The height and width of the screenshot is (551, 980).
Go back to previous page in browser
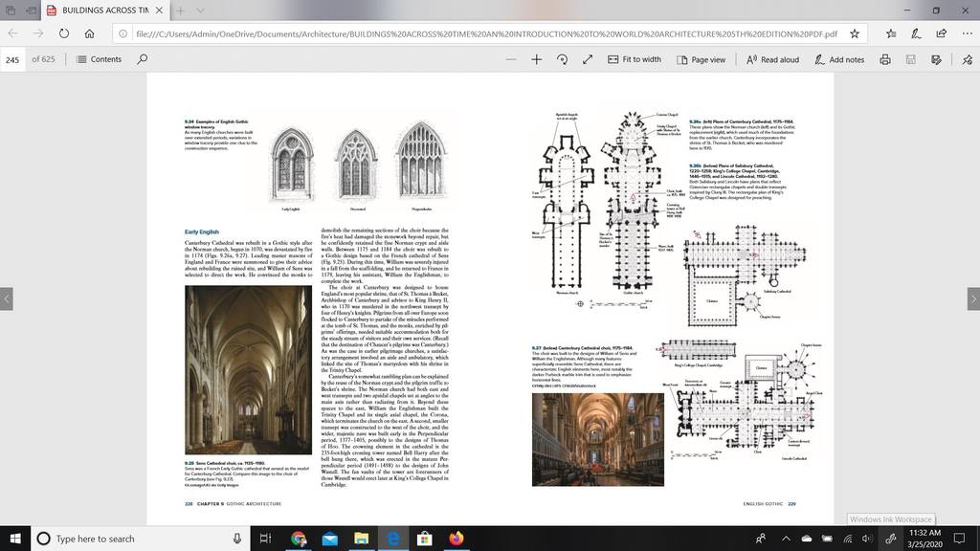coord(13,33)
